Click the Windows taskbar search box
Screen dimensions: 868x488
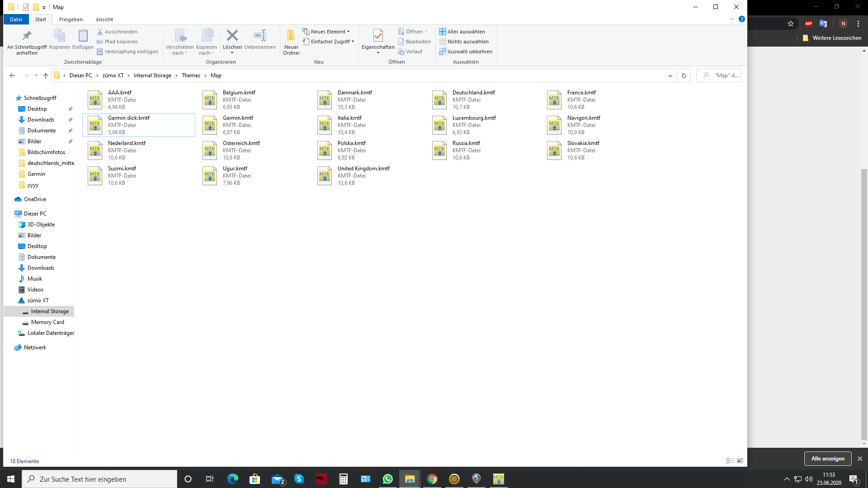coord(99,479)
